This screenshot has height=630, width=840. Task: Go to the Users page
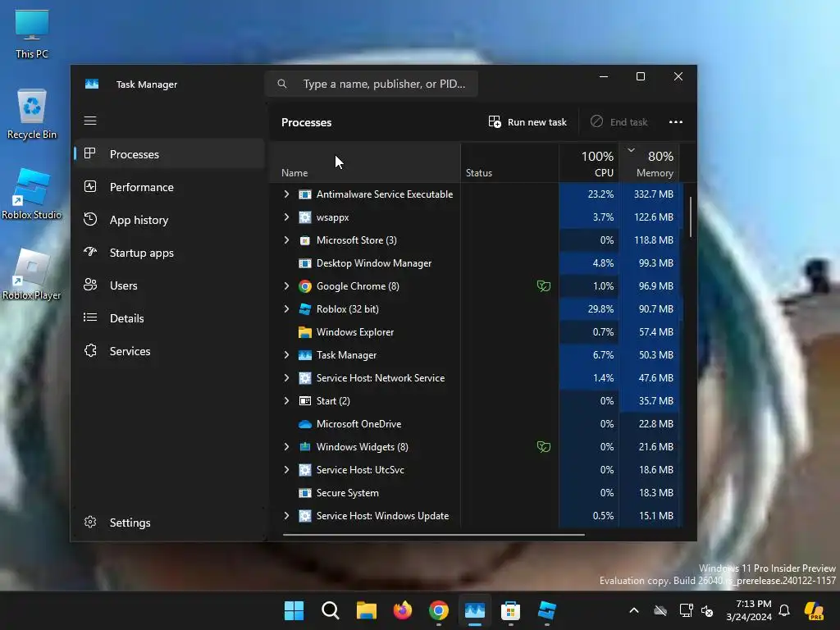coord(169,285)
